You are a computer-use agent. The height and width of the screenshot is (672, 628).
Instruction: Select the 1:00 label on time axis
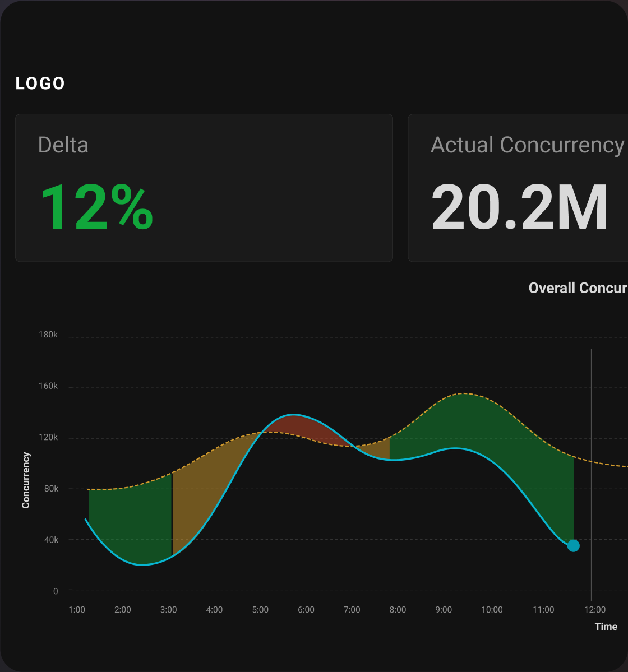[x=77, y=610]
